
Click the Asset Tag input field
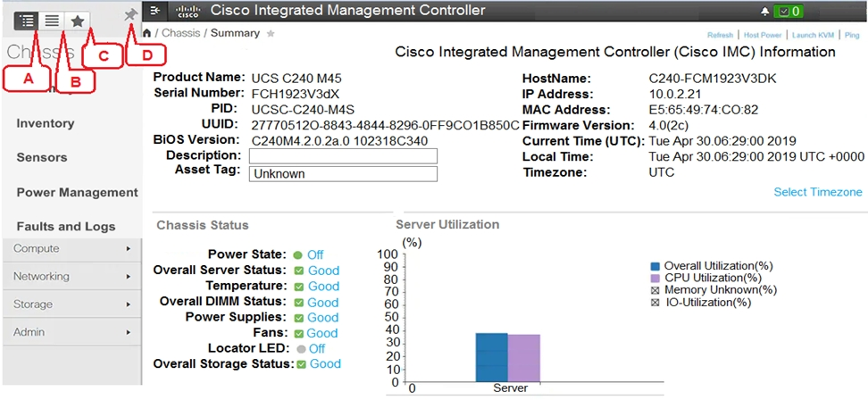343,174
